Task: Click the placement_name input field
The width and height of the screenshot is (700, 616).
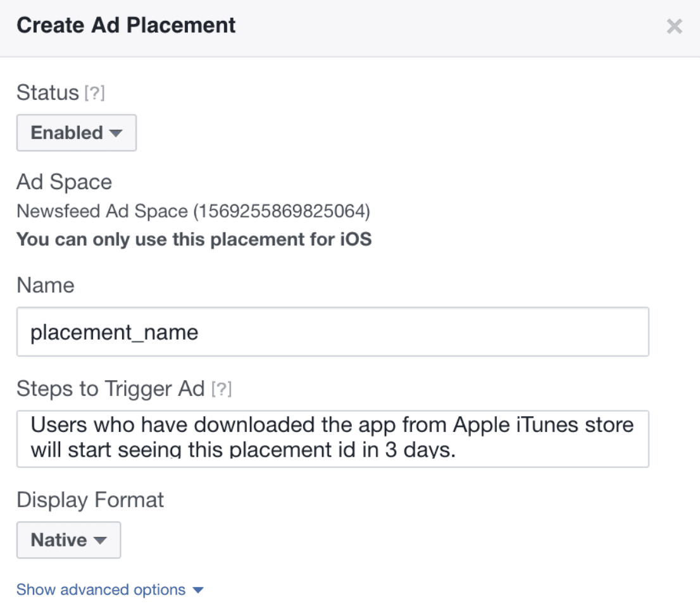Action: (x=332, y=331)
